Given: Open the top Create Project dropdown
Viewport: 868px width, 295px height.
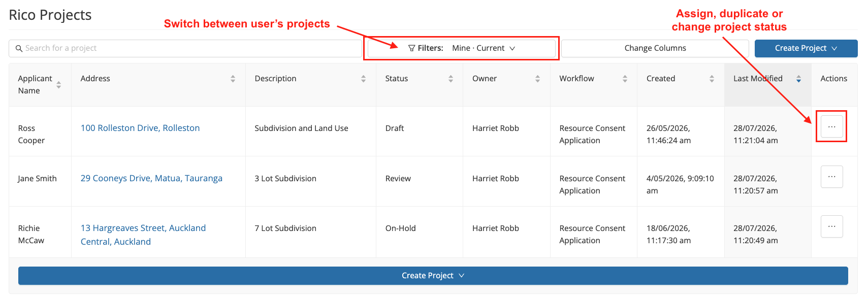Looking at the screenshot, I should point(806,48).
